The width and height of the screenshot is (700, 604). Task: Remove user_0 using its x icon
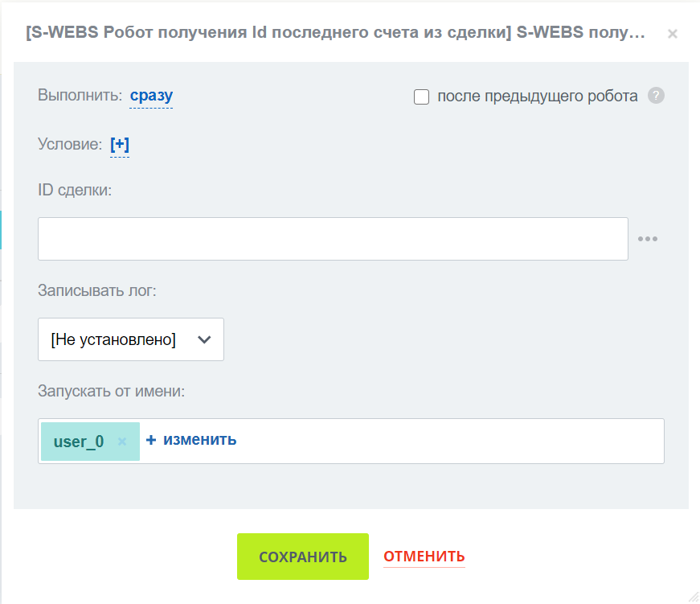pos(122,442)
